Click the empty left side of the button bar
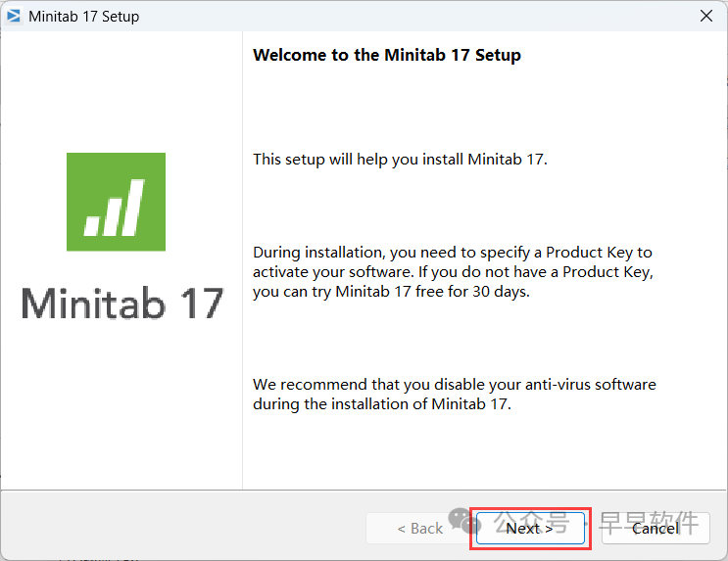Screen dimensions: 728x561 click(176, 529)
